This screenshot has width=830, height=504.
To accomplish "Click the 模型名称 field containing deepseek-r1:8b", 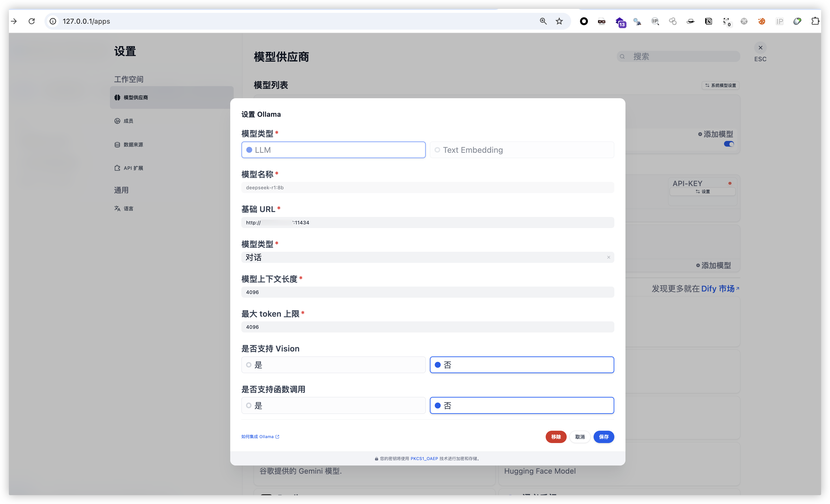I will click(427, 188).
